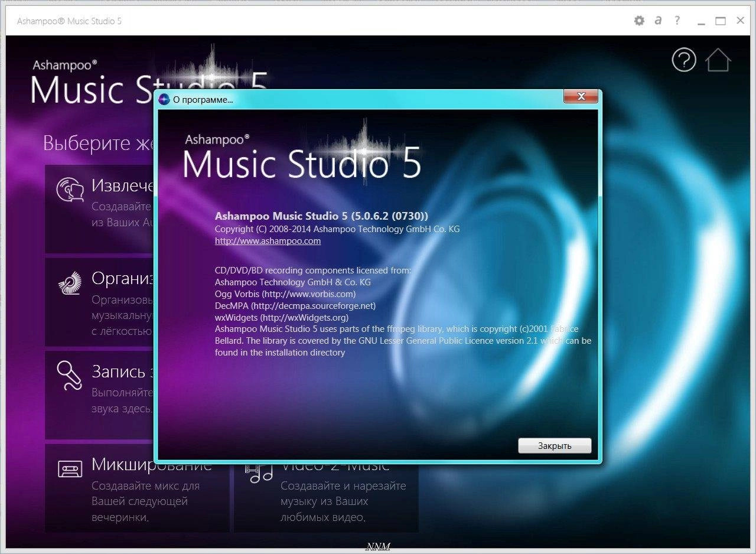Open the title bar question mark help
Viewport: 756px width, 554px height.
coord(677,21)
